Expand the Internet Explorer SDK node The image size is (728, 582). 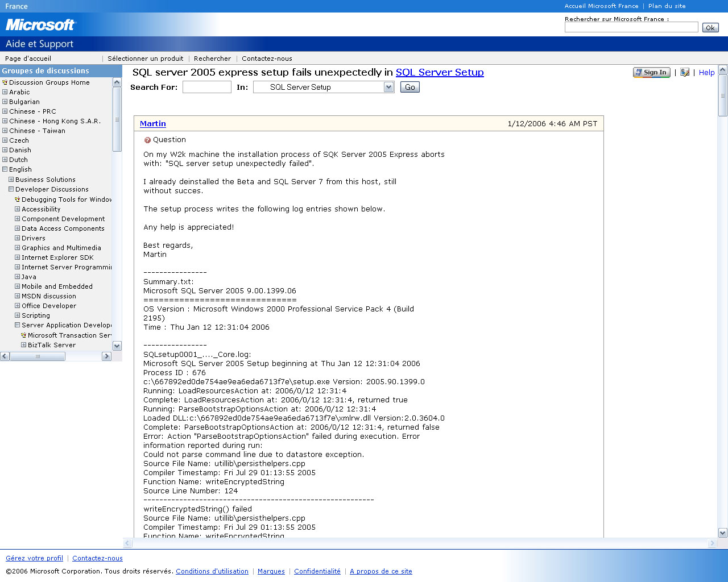point(17,257)
